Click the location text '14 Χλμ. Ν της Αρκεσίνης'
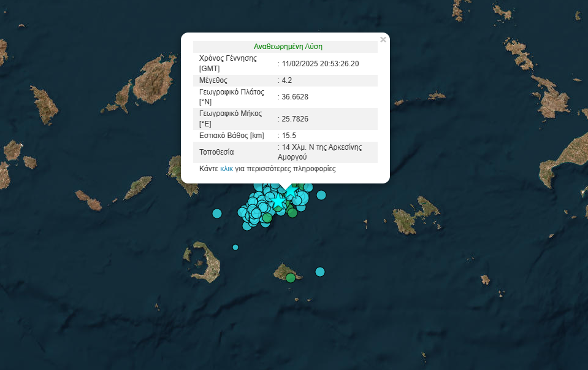The height and width of the screenshot is (370, 588). click(x=322, y=147)
